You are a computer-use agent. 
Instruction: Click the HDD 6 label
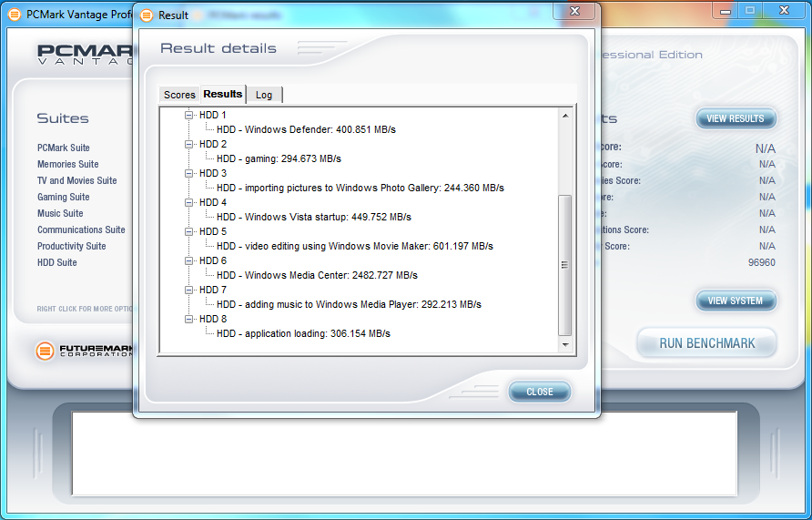tap(213, 260)
